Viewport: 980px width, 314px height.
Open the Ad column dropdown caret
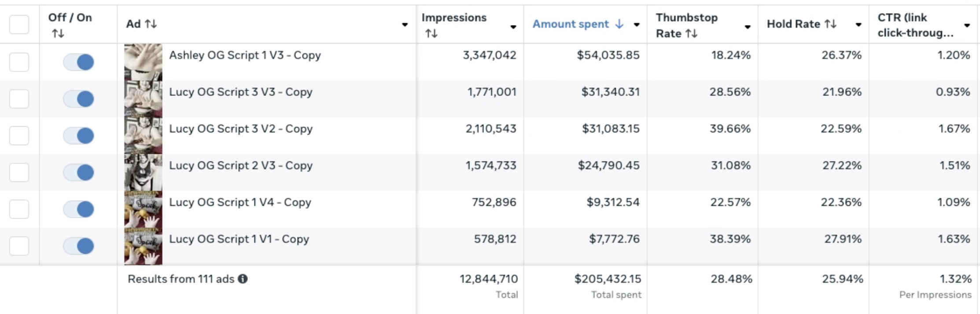pos(405,25)
